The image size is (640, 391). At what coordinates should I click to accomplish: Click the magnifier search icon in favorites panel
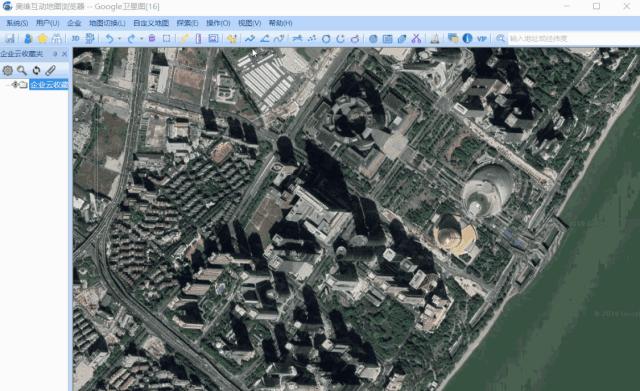[22, 70]
